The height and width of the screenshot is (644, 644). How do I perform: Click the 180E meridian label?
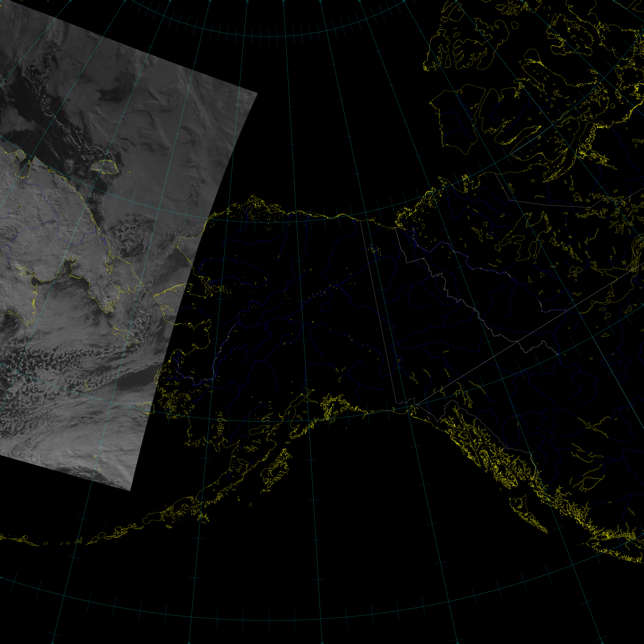170,1
